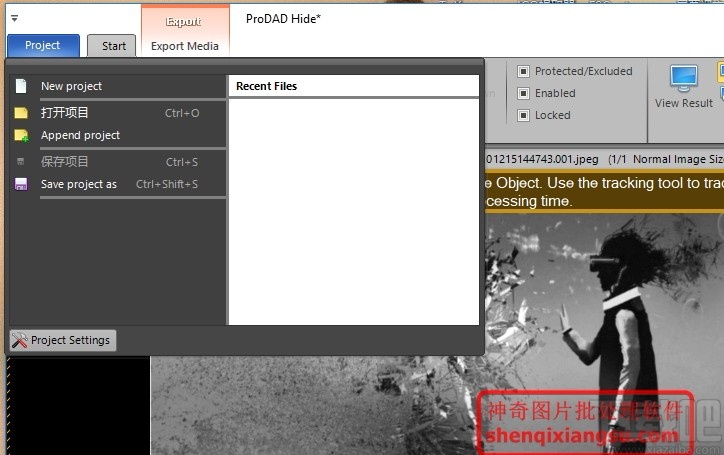Switch to the Start tab

pyautogui.click(x=112, y=46)
